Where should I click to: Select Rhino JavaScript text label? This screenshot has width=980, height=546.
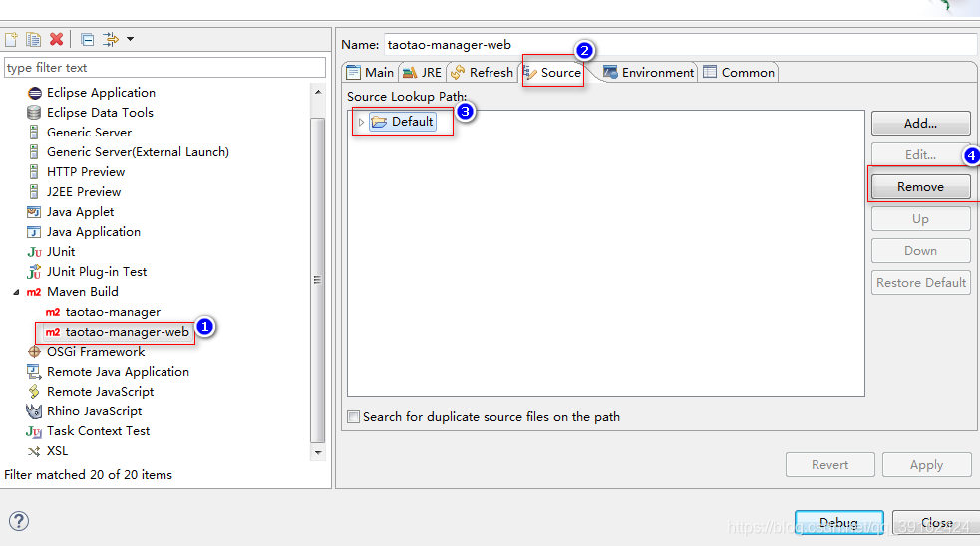click(95, 411)
